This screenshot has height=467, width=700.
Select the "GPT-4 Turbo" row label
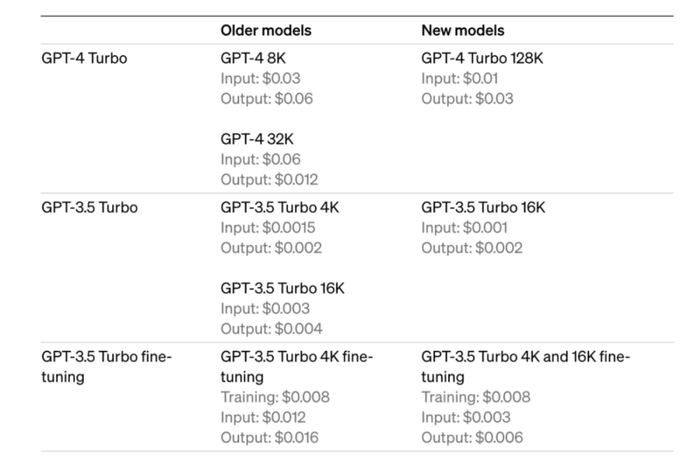coord(84,58)
